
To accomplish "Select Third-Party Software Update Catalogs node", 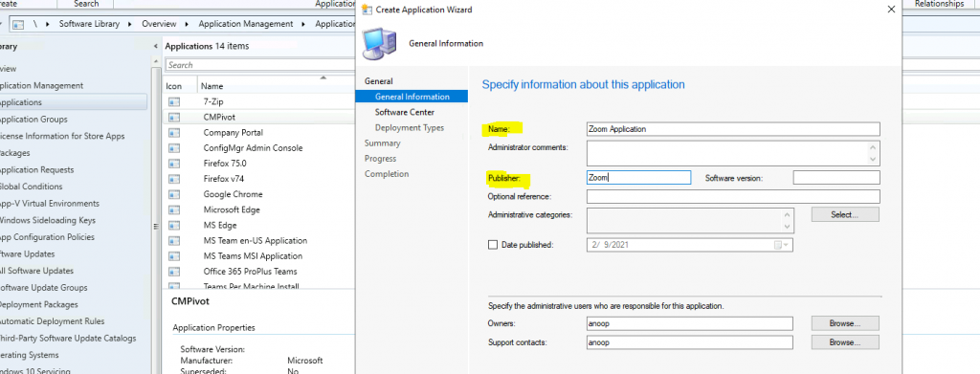I will pyautogui.click(x=68, y=339).
